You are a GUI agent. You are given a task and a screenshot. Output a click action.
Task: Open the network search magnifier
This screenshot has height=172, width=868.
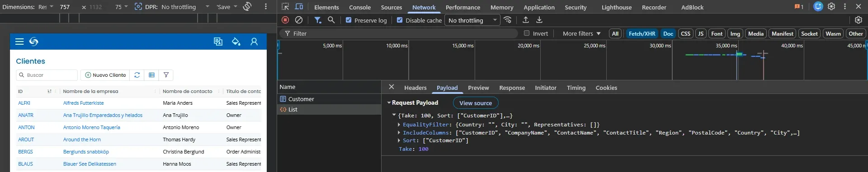[331, 20]
